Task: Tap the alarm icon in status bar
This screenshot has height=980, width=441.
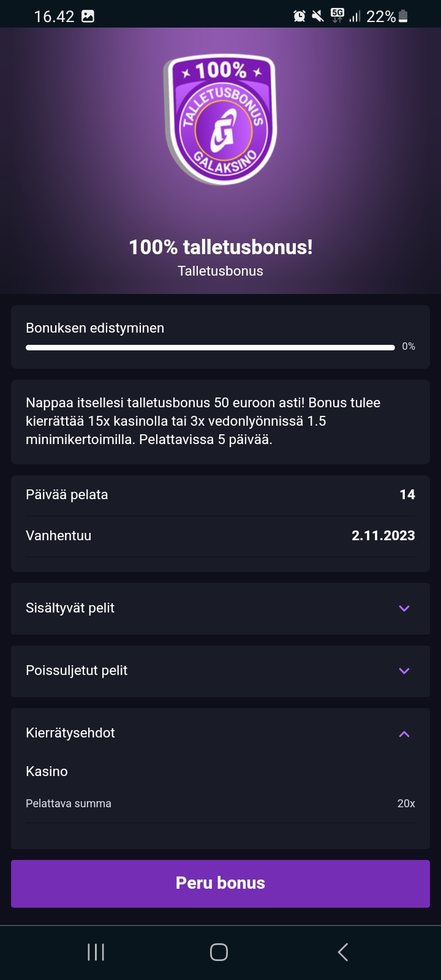Action: coord(300,17)
